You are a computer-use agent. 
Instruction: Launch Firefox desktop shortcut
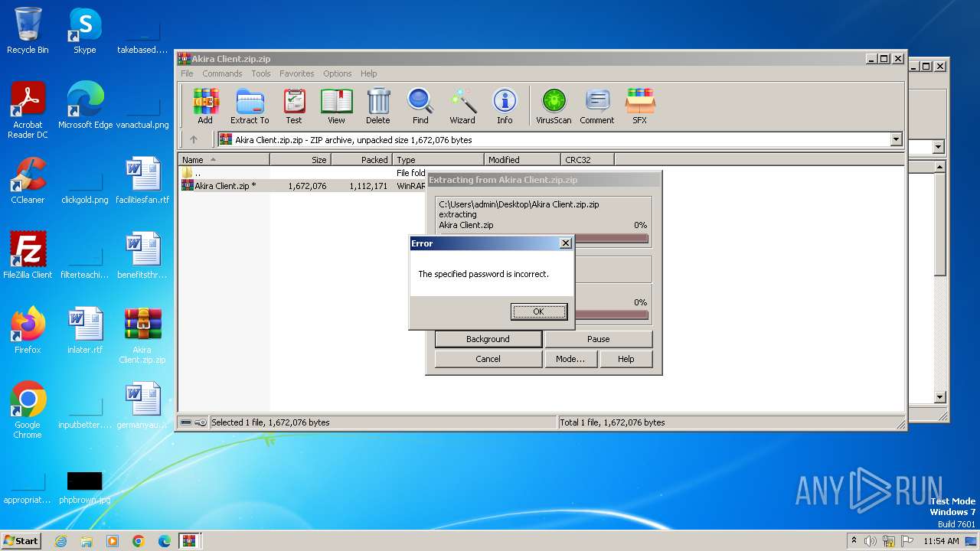pos(28,331)
